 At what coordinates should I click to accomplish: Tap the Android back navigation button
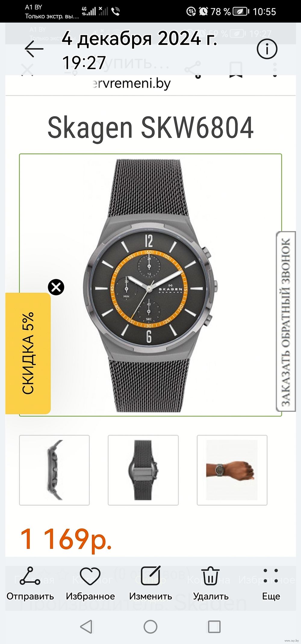point(87,627)
